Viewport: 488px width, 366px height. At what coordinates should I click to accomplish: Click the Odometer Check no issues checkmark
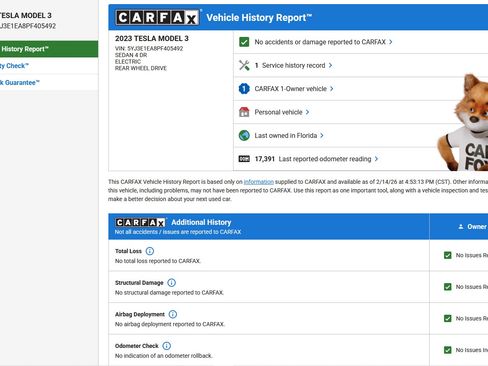448,350
